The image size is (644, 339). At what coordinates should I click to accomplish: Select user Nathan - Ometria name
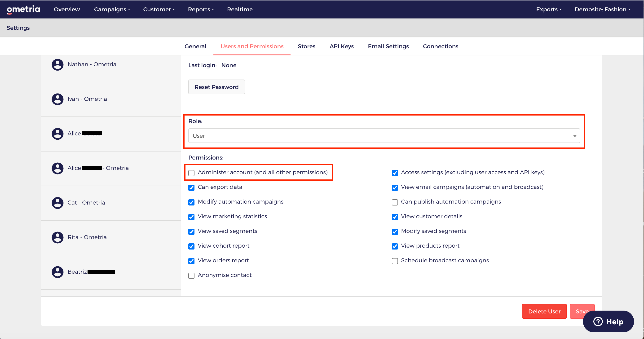(x=92, y=64)
